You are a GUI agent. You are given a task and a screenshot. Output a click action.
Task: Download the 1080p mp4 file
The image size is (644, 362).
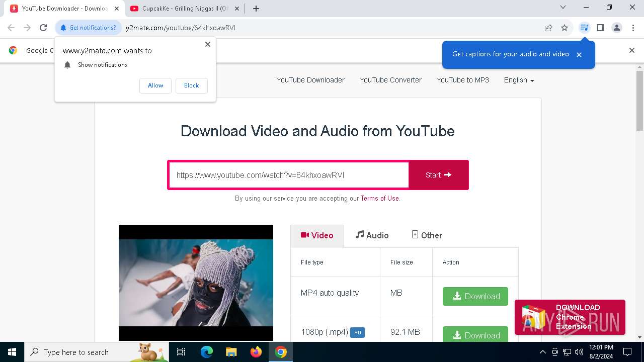(x=475, y=334)
